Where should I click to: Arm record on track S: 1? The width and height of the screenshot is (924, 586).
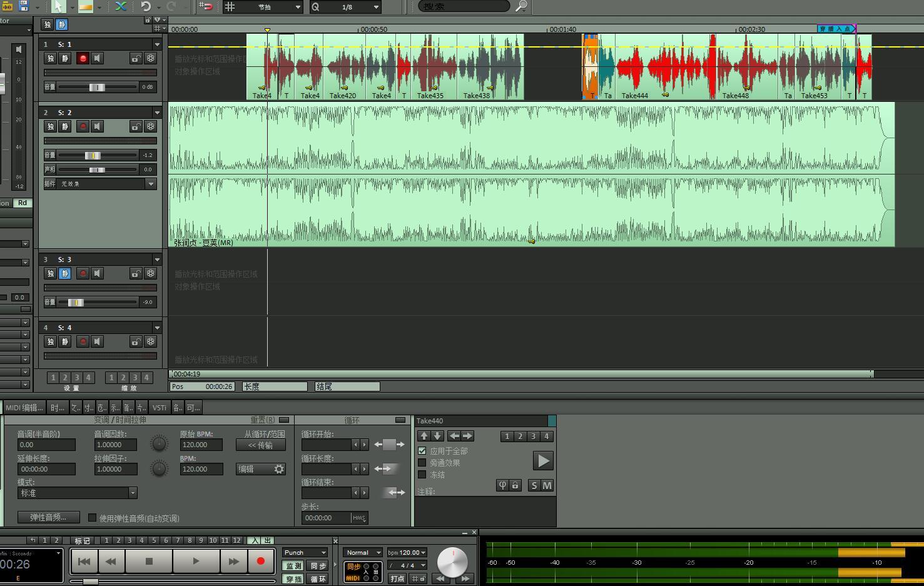coord(83,58)
